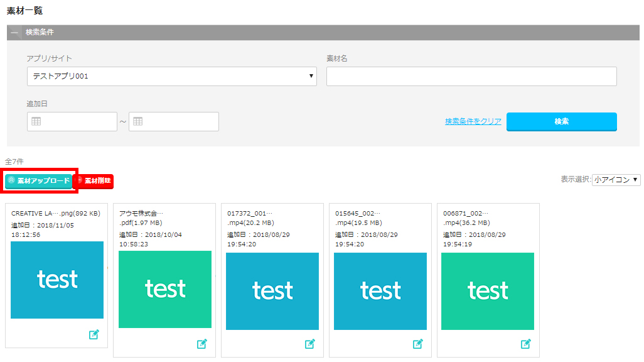644x362 pixels.
Task: Collapse the 検索条件 panel with minus icon
Action: 14,33
